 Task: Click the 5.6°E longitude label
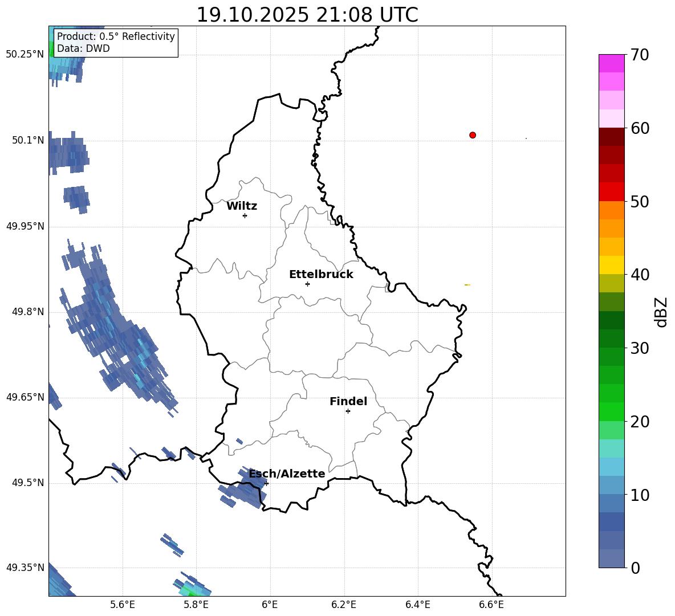pyautogui.click(x=123, y=605)
